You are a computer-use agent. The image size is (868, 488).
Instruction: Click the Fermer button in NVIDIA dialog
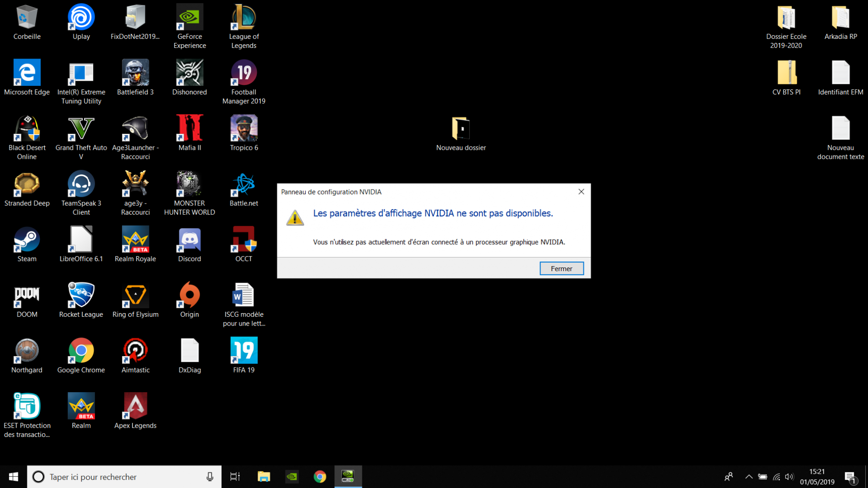click(561, 268)
